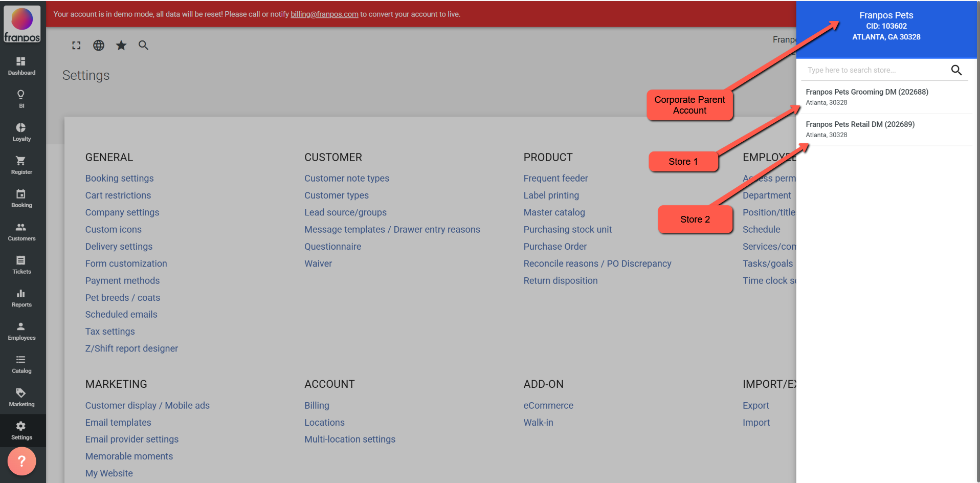Click the store search magnifier icon

point(956,70)
